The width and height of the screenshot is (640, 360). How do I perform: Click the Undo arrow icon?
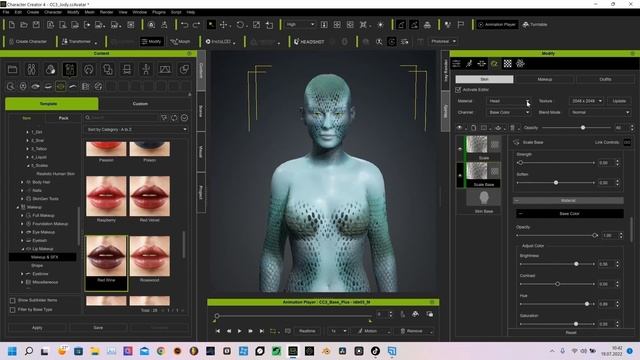point(184,25)
